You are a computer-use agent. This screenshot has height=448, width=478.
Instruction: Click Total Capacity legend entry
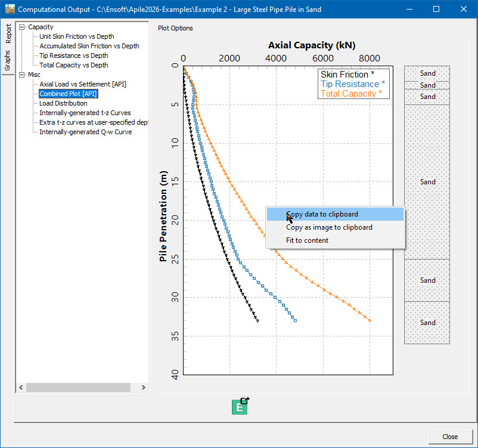tap(351, 94)
